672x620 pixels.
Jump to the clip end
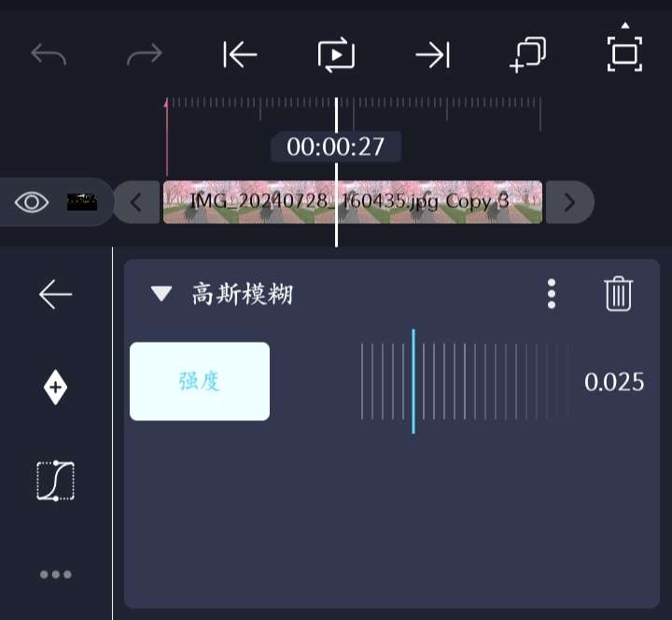point(433,54)
